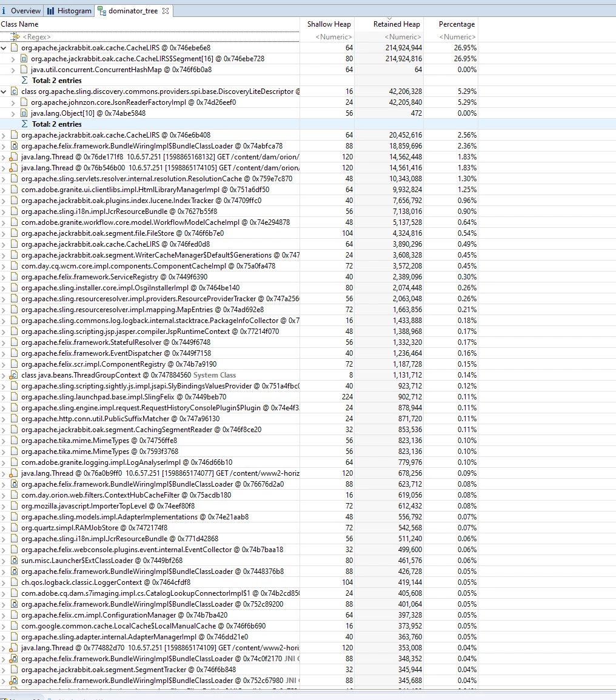Select the MimeTypes @ 0x74756ffe8 row
This screenshot has height=700, width=616.
pos(238,441)
